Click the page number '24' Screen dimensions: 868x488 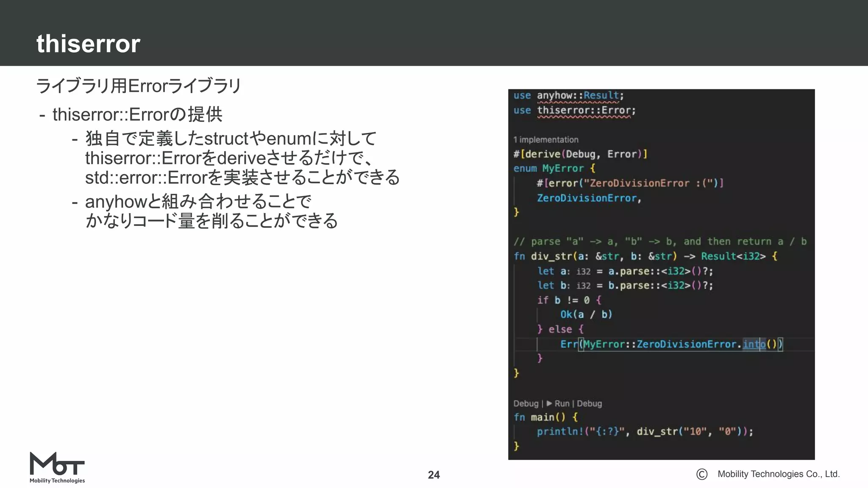(x=434, y=475)
